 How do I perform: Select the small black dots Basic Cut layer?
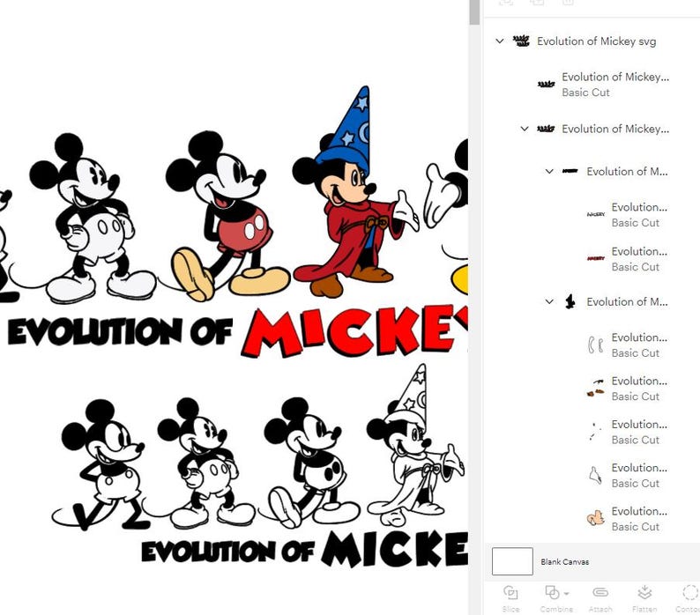[x=629, y=432]
